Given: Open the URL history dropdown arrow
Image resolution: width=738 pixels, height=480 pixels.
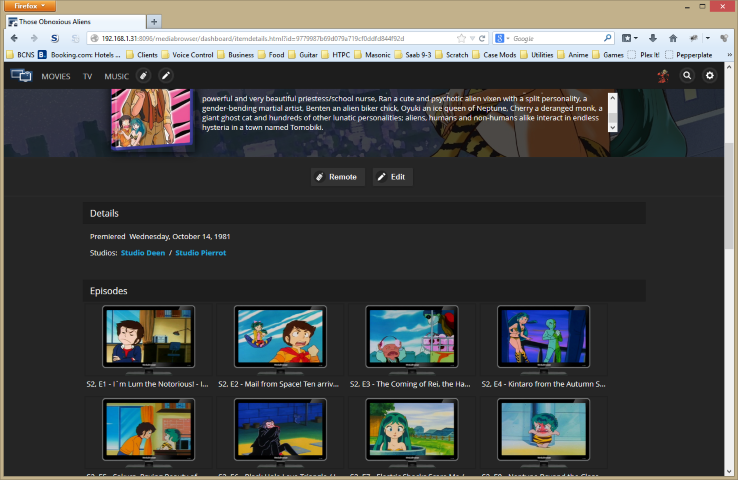Looking at the screenshot, I should [472, 39].
